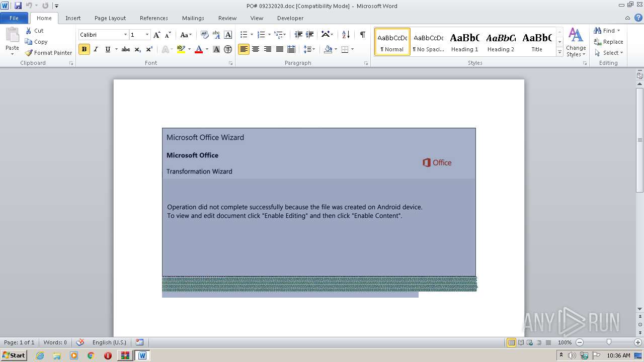644x362 pixels.
Task: Switch to Full Screen Reading view
Action: [521, 342]
